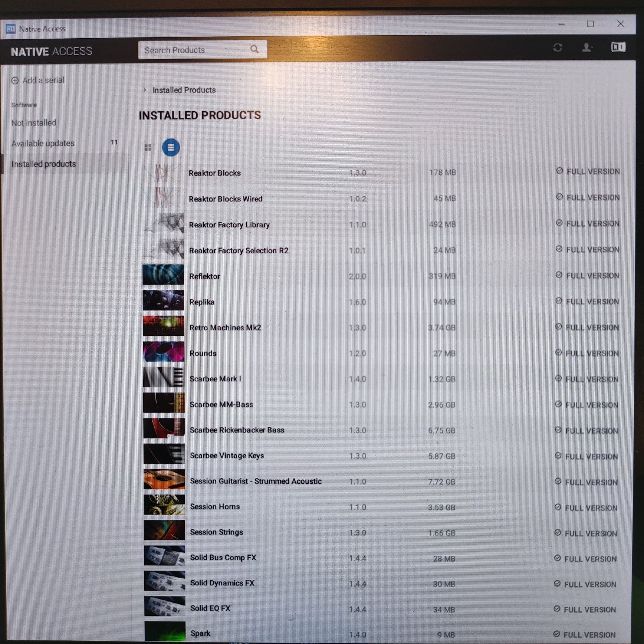The image size is (644, 644).
Task: Open Available updates in sidebar
Action: (43, 143)
